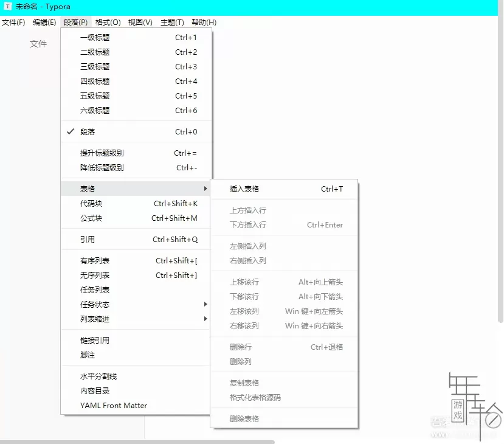
Task: Choose 引用 blockquote entry
Action: pyautogui.click(x=136, y=239)
